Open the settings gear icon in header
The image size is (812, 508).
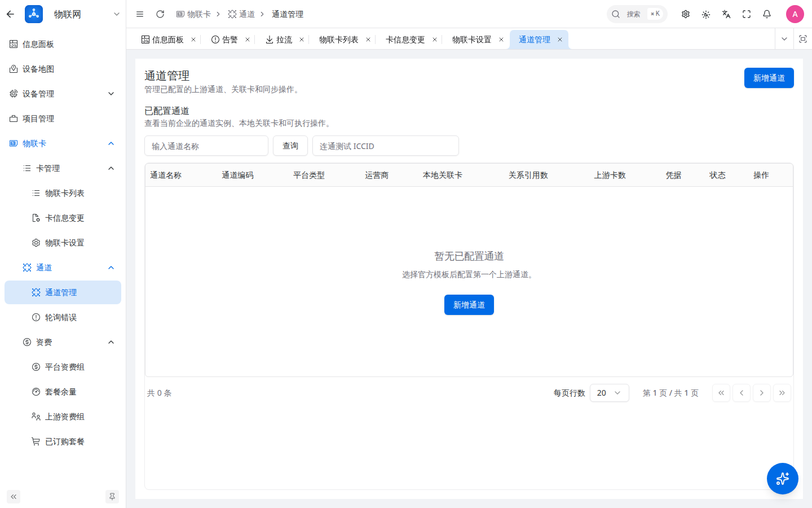click(686, 14)
